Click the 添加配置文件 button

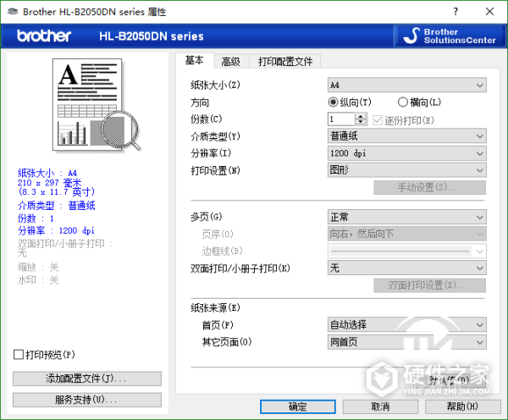[x=87, y=379]
